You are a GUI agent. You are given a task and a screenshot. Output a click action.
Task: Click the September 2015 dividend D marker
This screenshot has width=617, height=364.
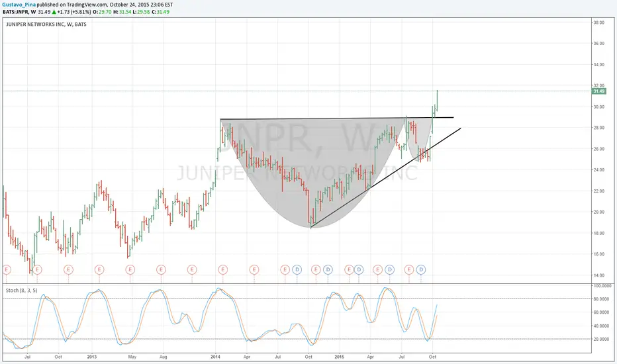click(x=420, y=269)
